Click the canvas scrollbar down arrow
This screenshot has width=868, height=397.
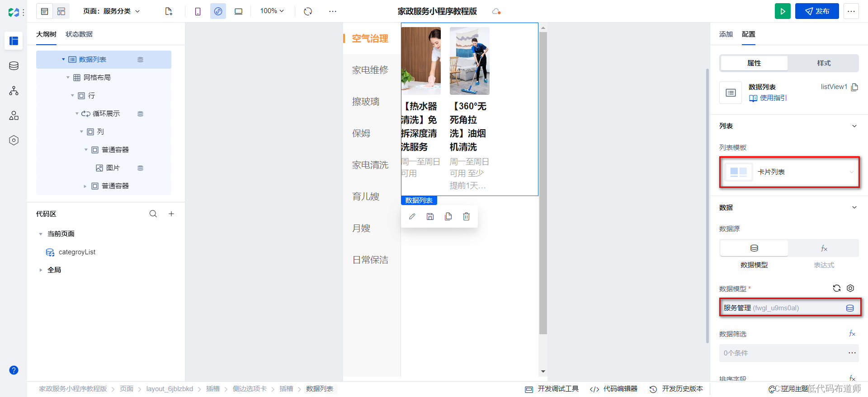[x=543, y=372]
